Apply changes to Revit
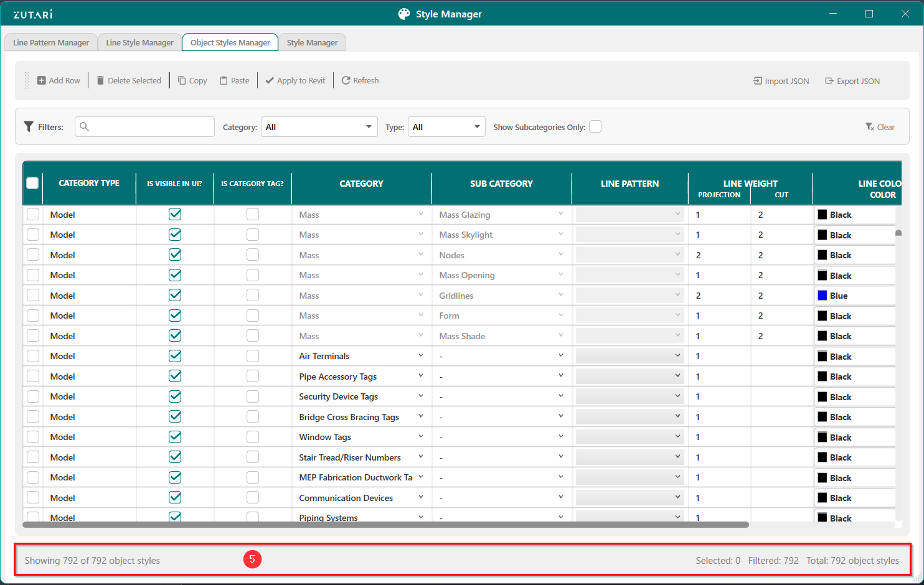The image size is (924, 585). pos(295,80)
